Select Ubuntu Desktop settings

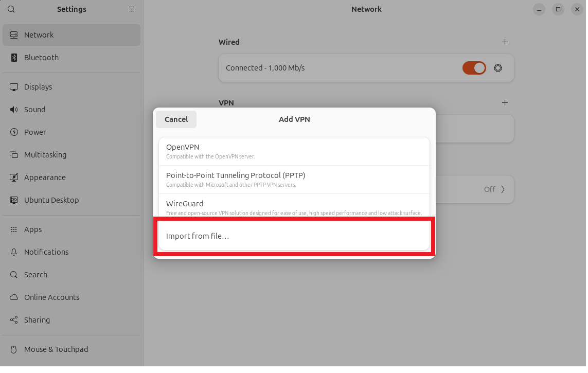tap(51, 200)
